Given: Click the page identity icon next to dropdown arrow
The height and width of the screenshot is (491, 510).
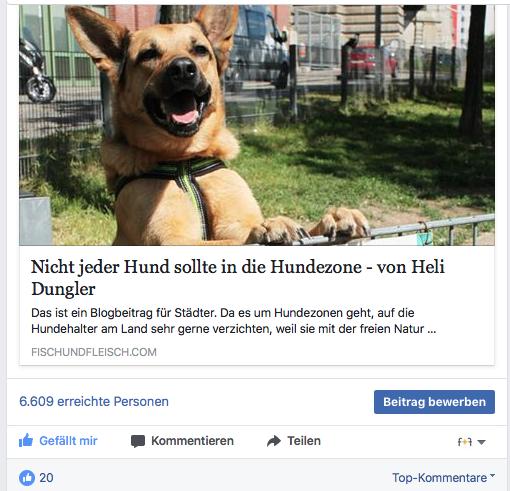Looking at the screenshot, I should (465, 442).
